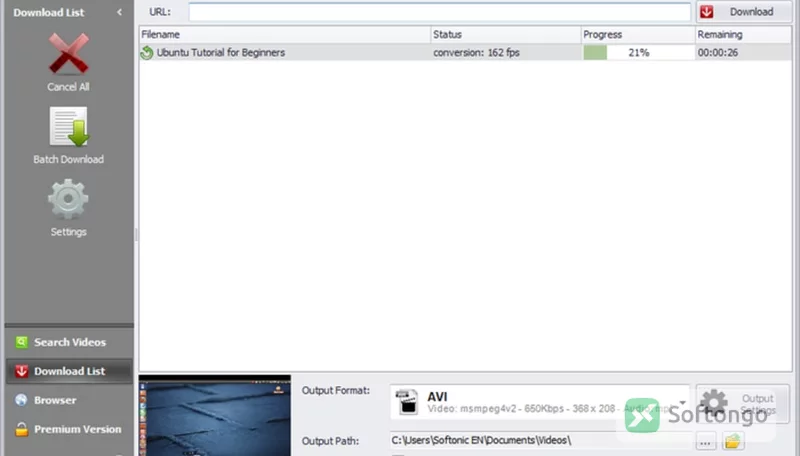The width and height of the screenshot is (800, 456).
Task: Click the AVI clapperboard format icon
Action: click(x=408, y=402)
